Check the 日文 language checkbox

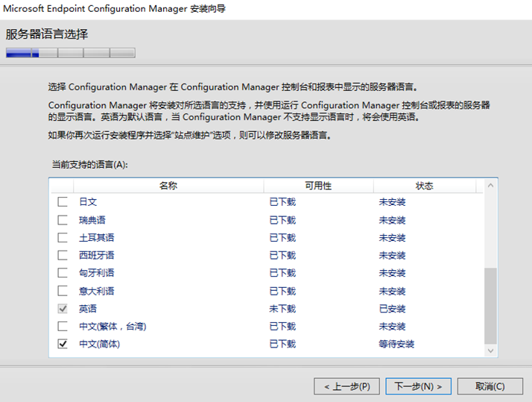[x=63, y=201]
